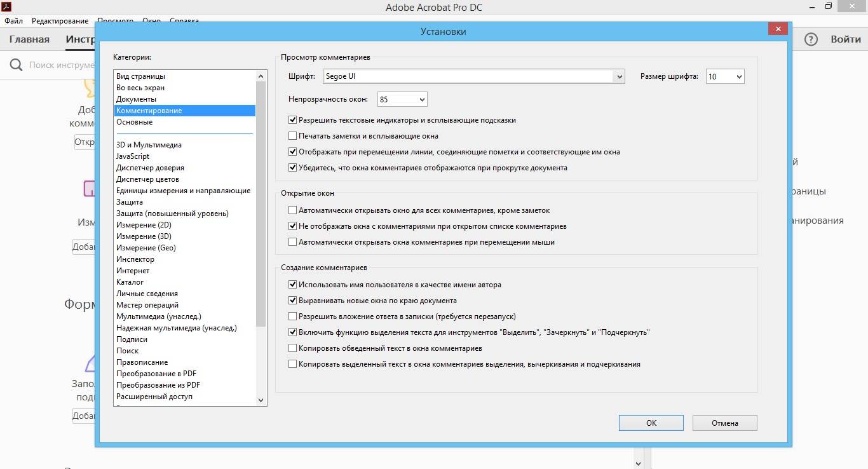Select the 'Преобразование в PDF' category
868x469 pixels.
pyautogui.click(x=184, y=374)
